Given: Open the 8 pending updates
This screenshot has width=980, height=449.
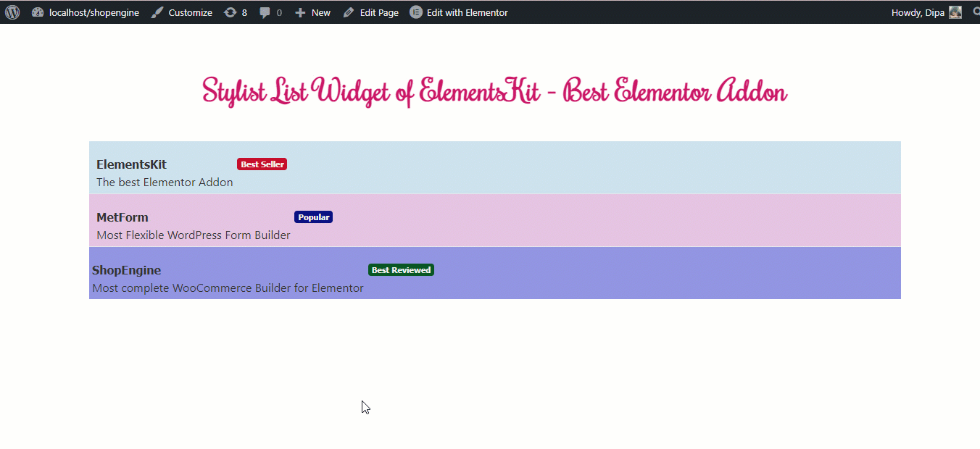Looking at the screenshot, I should click(x=236, y=12).
